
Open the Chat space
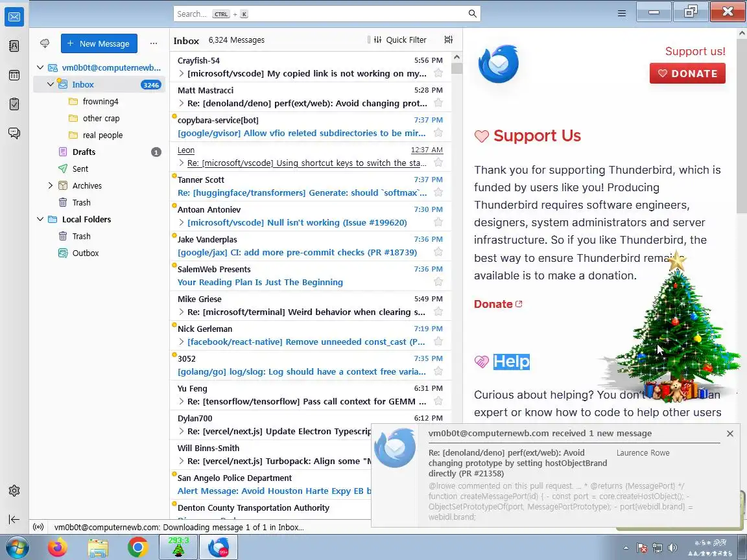pyautogui.click(x=14, y=133)
